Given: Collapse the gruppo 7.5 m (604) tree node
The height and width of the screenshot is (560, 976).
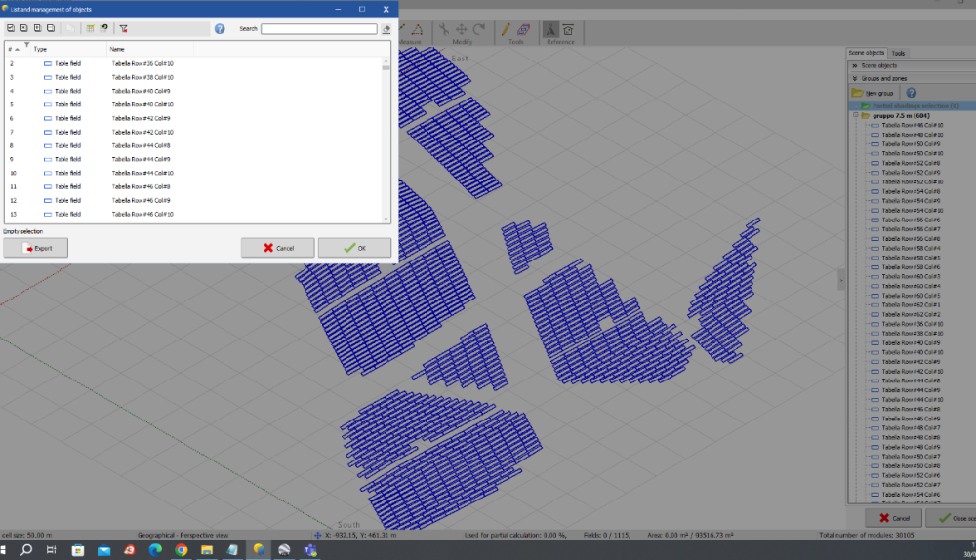Looking at the screenshot, I should 855,116.
